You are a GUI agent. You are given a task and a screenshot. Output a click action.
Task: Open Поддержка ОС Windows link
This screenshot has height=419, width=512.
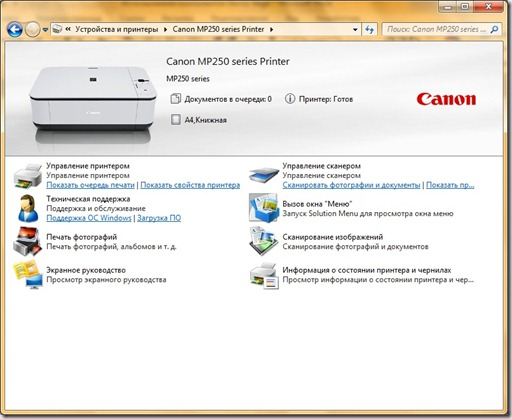coord(89,218)
